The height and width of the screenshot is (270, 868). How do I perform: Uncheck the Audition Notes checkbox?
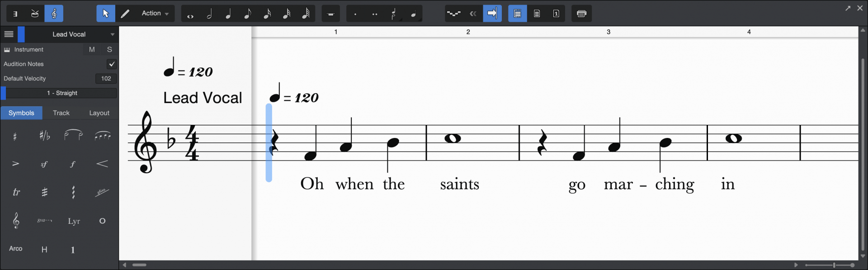[x=112, y=64]
